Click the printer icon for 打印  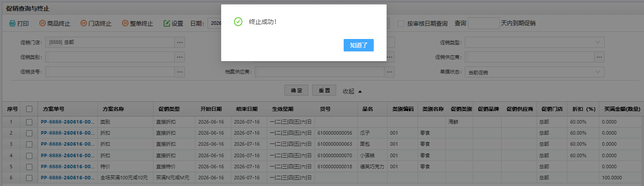click(x=12, y=23)
